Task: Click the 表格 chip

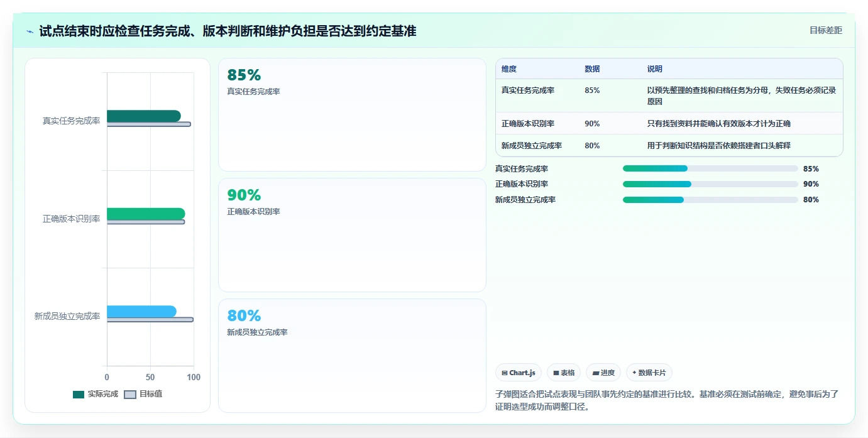Action: click(564, 373)
